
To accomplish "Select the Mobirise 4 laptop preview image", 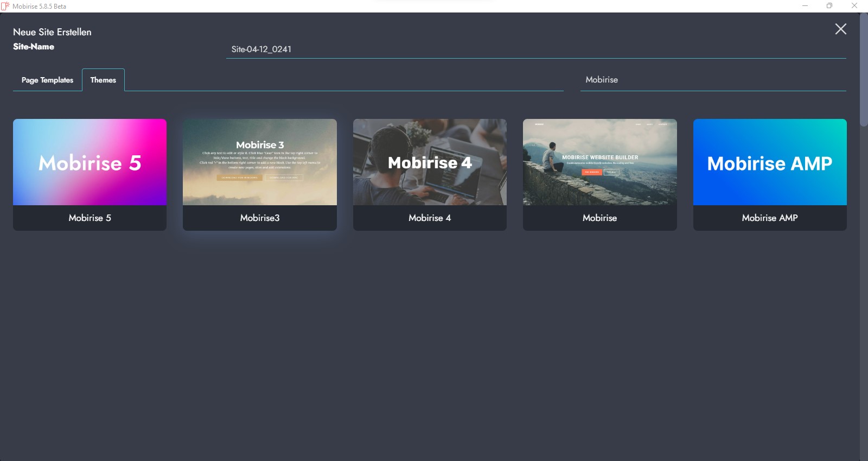I will 430,162.
